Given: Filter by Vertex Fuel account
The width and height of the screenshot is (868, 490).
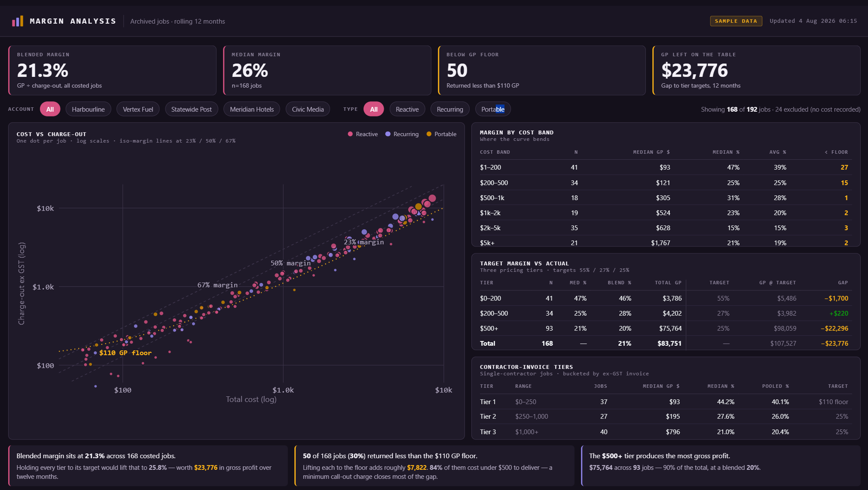Looking at the screenshot, I should pos(138,109).
